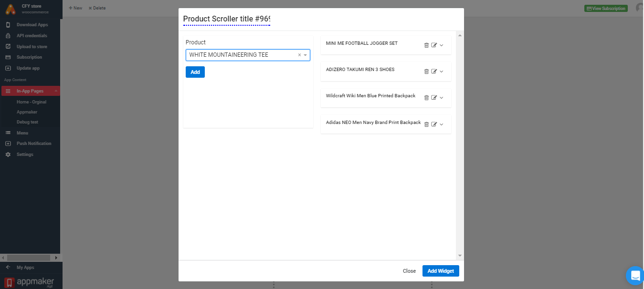Edit the Product Scroller title field

(227, 19)
